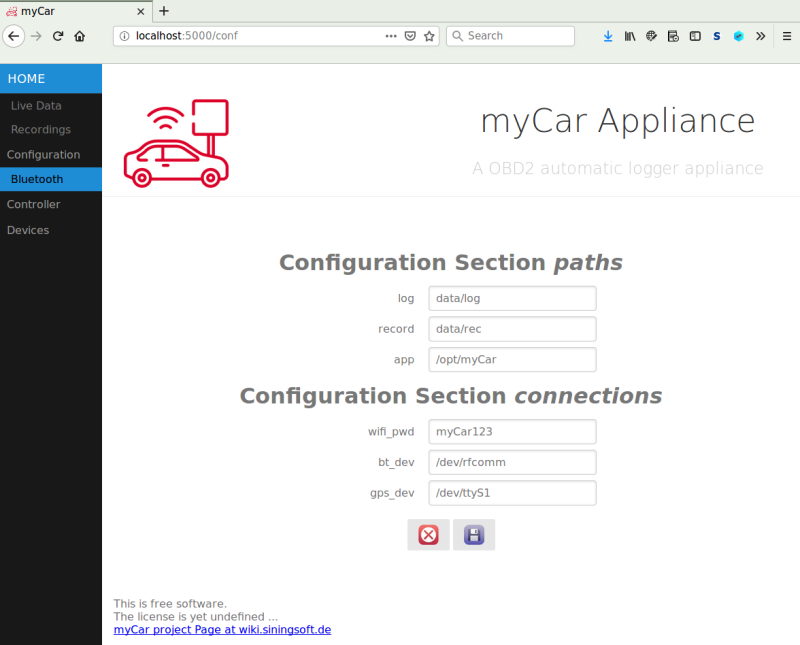The height and width of the screenshot is (645, 800).
Task: Bookmark this page with the star icon
Action: [429, 36]
